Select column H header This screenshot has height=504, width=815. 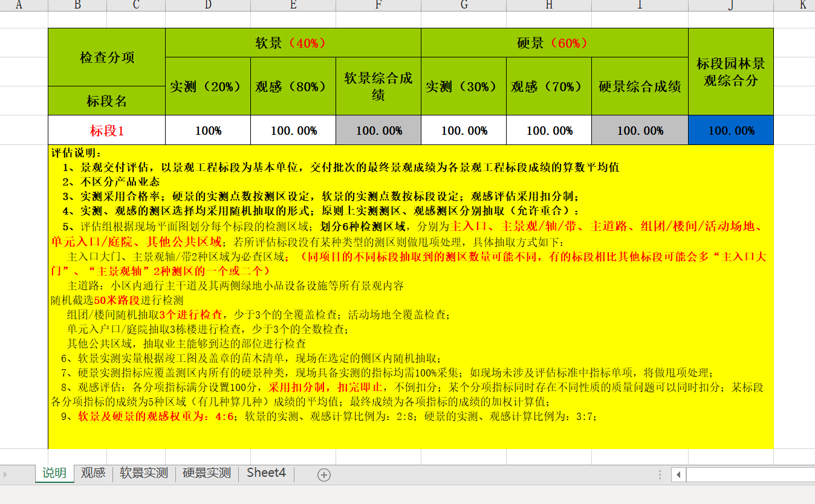[x=549, y=5]
